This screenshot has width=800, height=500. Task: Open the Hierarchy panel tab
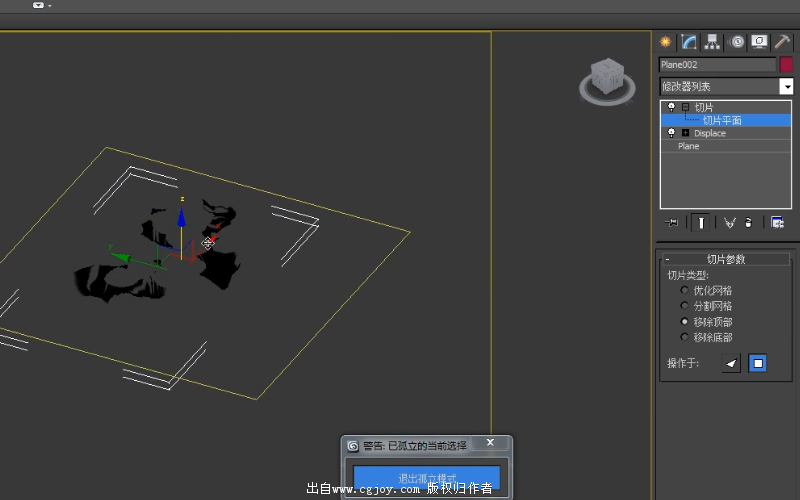[x=713, y=42]
